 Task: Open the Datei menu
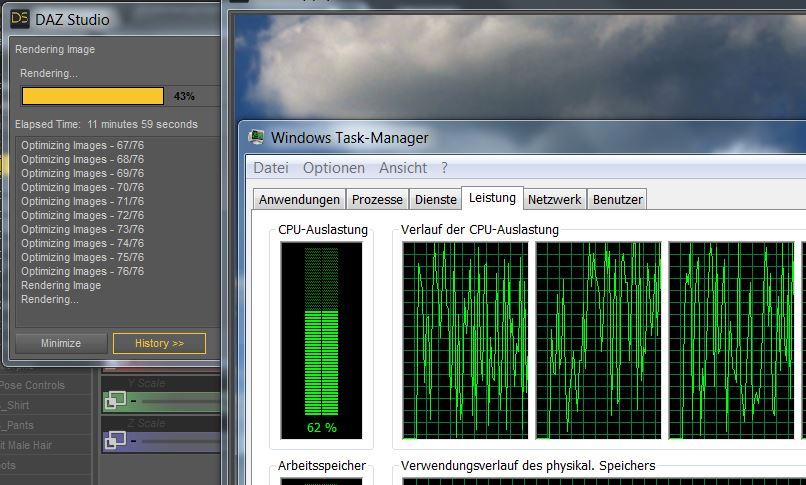click(271, 168)
